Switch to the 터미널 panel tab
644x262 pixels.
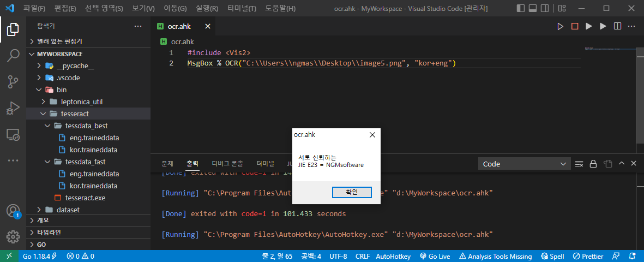tap(266, 164)
